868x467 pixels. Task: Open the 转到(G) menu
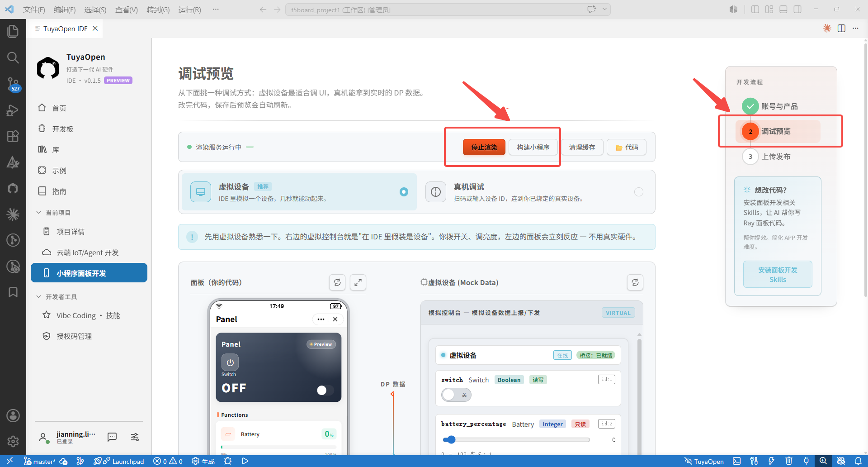coord(158,10)
